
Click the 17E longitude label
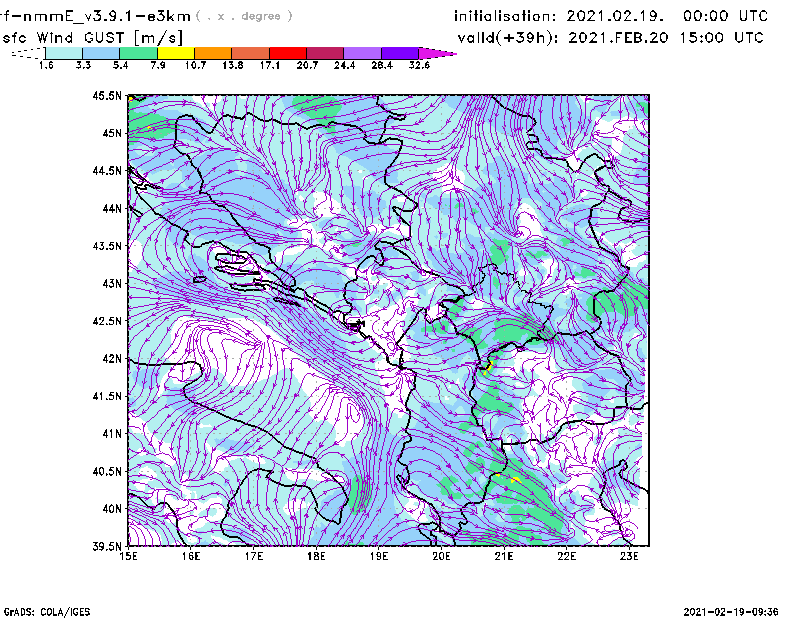pos(254,556)
